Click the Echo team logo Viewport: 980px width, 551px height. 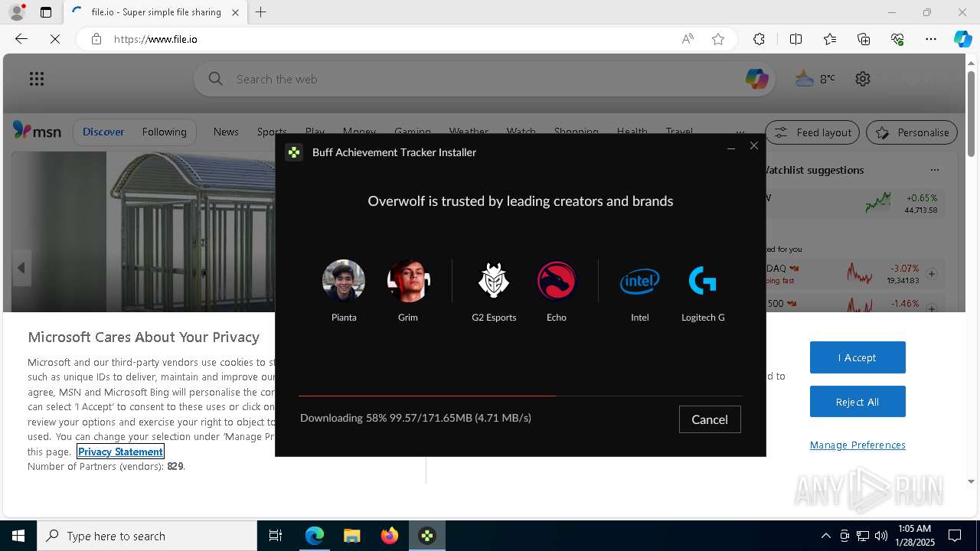pyautogui.click(x=557, y=281)
